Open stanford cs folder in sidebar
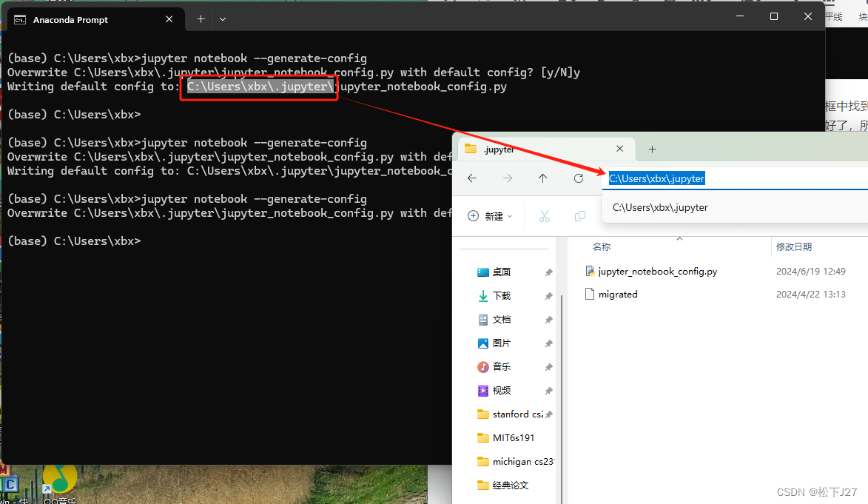Image resolution: width=868 pixels, height=504 pixels. click(x=510, y=414)
